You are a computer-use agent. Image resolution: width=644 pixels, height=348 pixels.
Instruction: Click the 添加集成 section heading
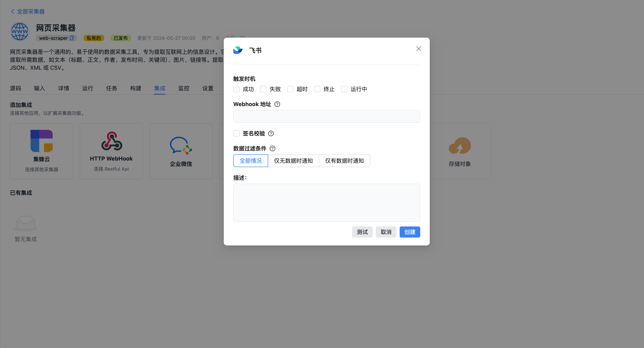tap(21, 105)
